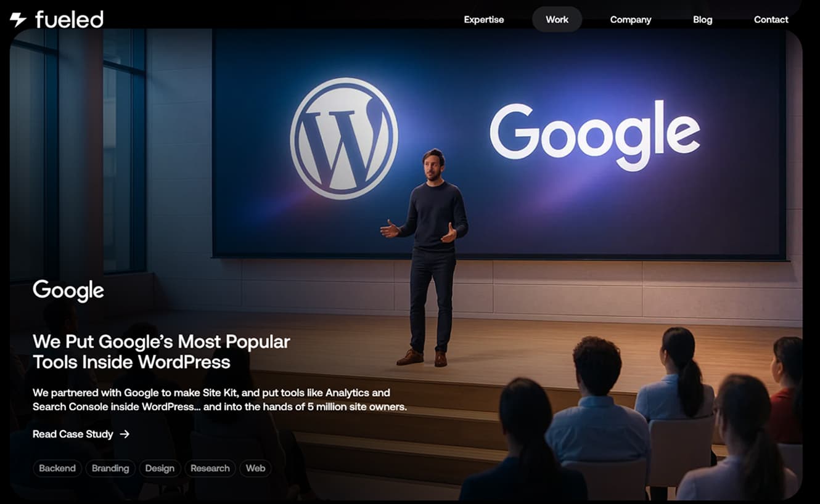Open the Blog link in navigation
Image resolution: width=820 pixels, height=504 pixels.
pyautogui.click(x=702, y=20)
